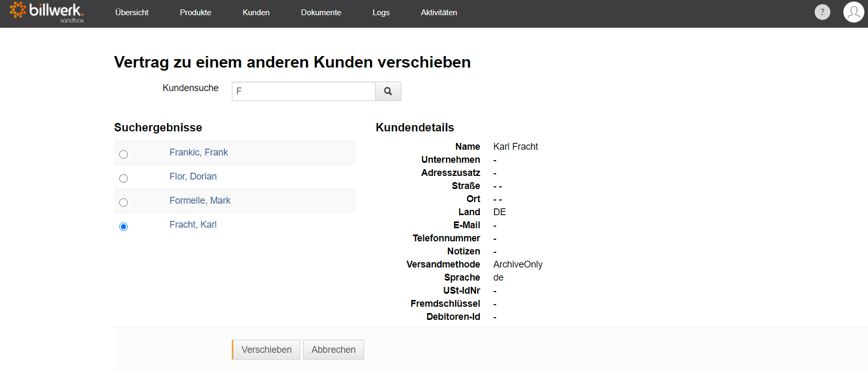Click the Land value DE
The height and width of the screenshot is (379, 868).
coord(500,212)
